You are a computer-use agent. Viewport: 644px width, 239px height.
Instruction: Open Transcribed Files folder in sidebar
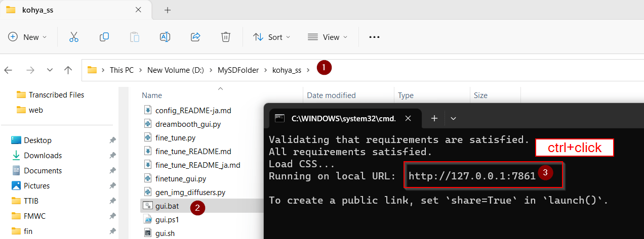pyautogui.click(x=56, y=95)
